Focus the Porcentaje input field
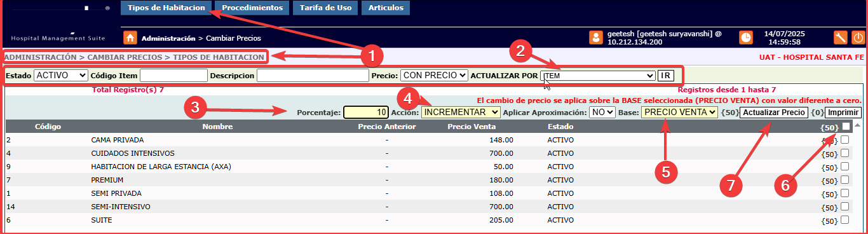 (365, 112)
